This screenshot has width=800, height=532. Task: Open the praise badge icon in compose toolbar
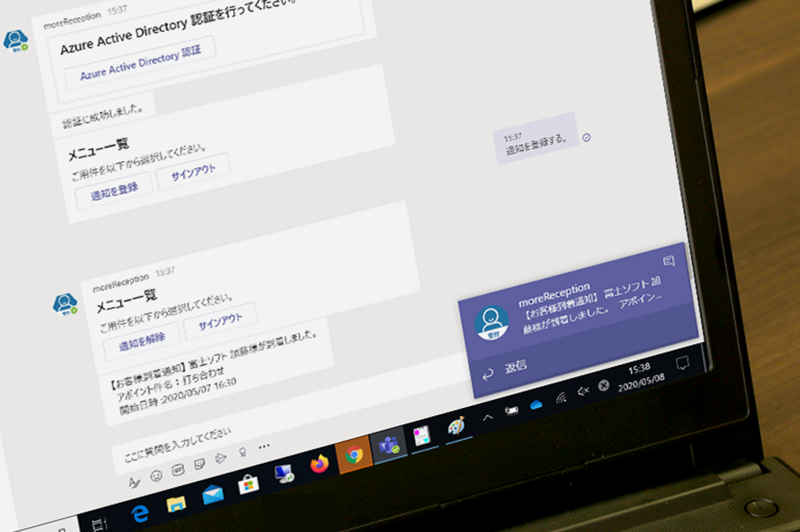pyautogui.click(x=243, y=452)
